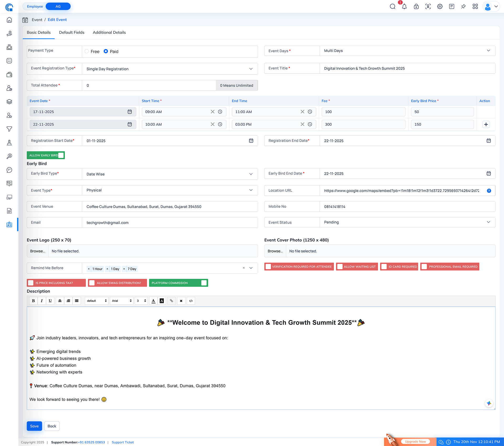
Task: Open the calendar picker for Event Date 17-11-2025
Action: (x=130, y=111)
